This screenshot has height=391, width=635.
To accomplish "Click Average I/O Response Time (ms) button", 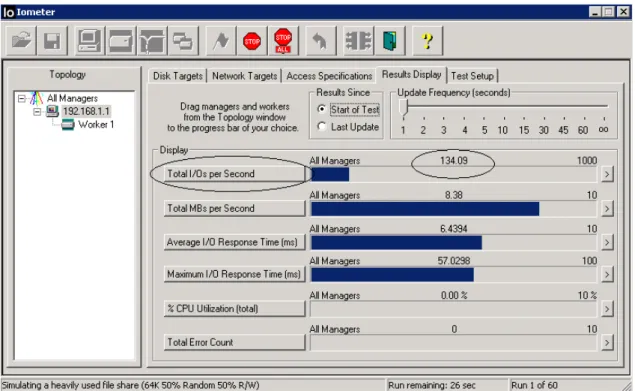I will (x=234, y=242).
